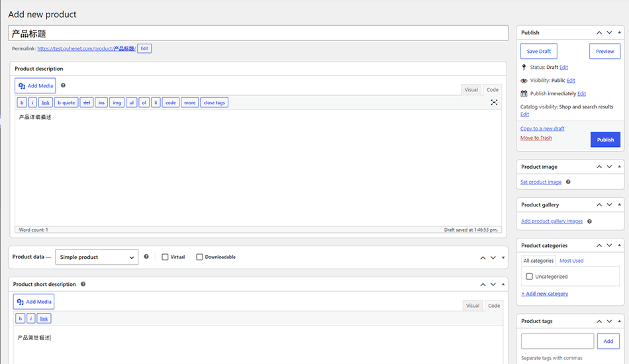
Task: Click Edit button next to permalink
Action: click(144, 48)
